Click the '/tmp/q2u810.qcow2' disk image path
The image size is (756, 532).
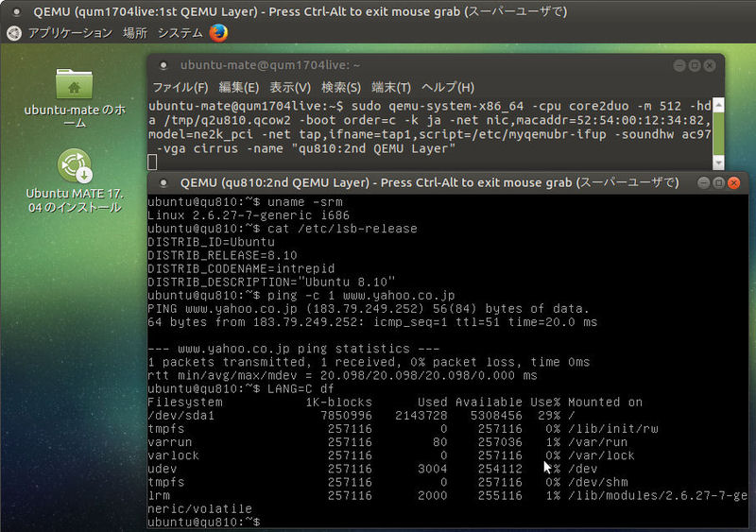(228, 120)
